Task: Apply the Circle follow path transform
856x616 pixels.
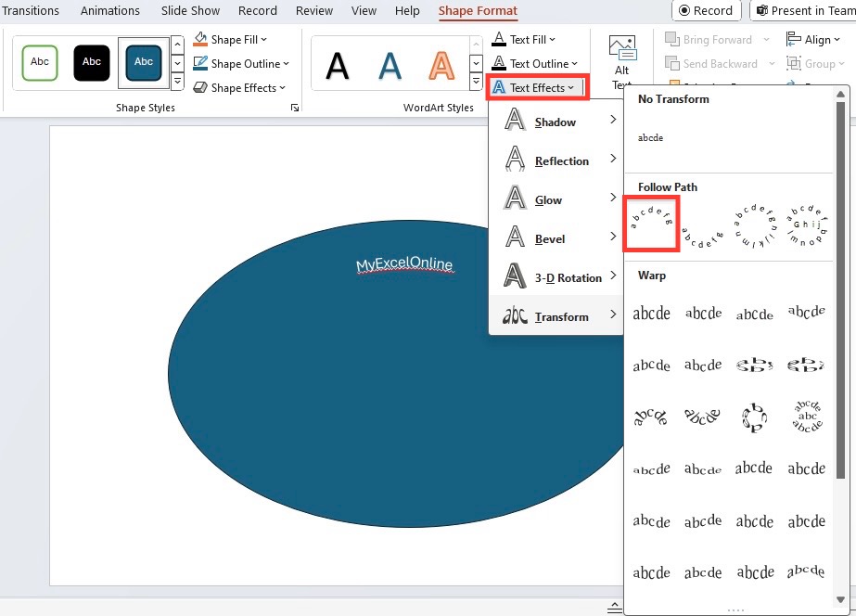Action: coord(755,225)
